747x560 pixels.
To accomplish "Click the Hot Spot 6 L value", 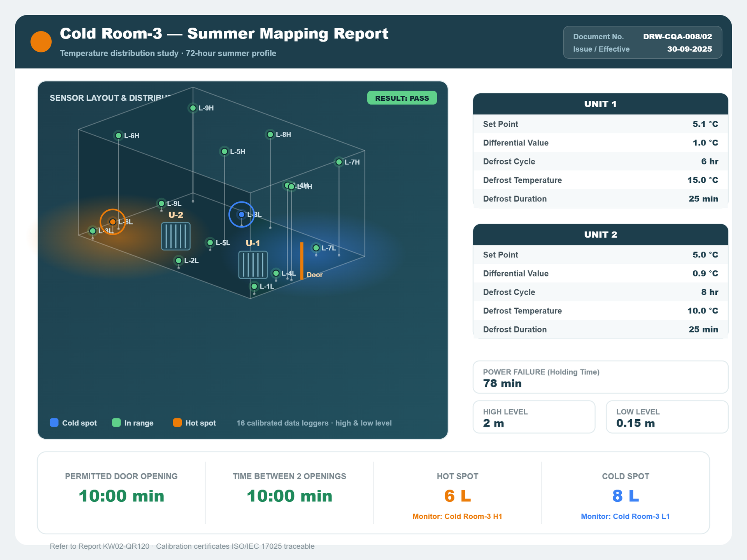I will tap(458, 496).
